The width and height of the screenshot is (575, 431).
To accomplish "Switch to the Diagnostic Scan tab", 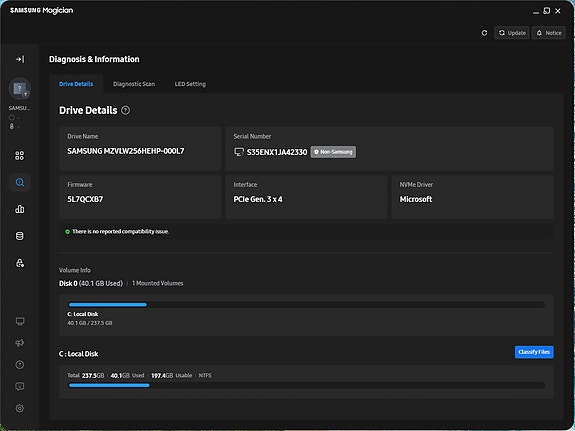I will 134,84.
